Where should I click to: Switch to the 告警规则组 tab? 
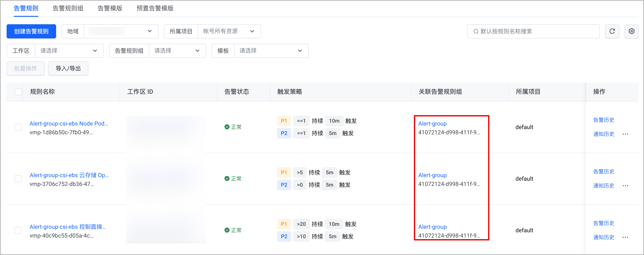(68, 8)
